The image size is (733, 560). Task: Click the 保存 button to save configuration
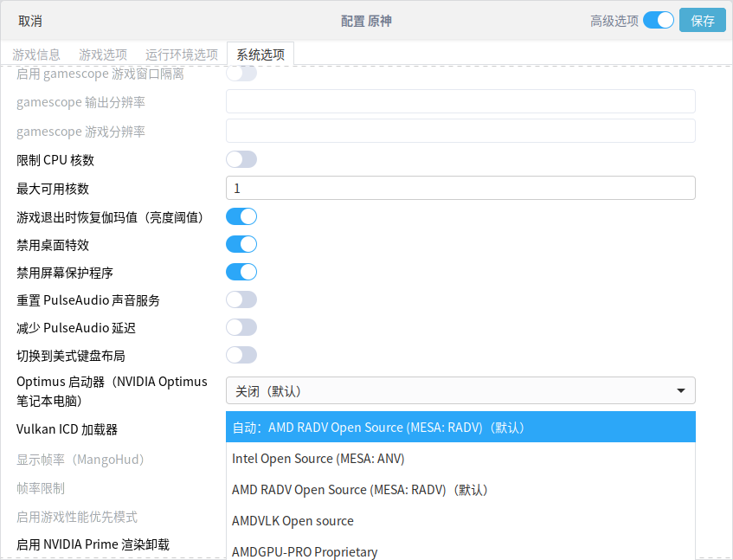[703, 19]
